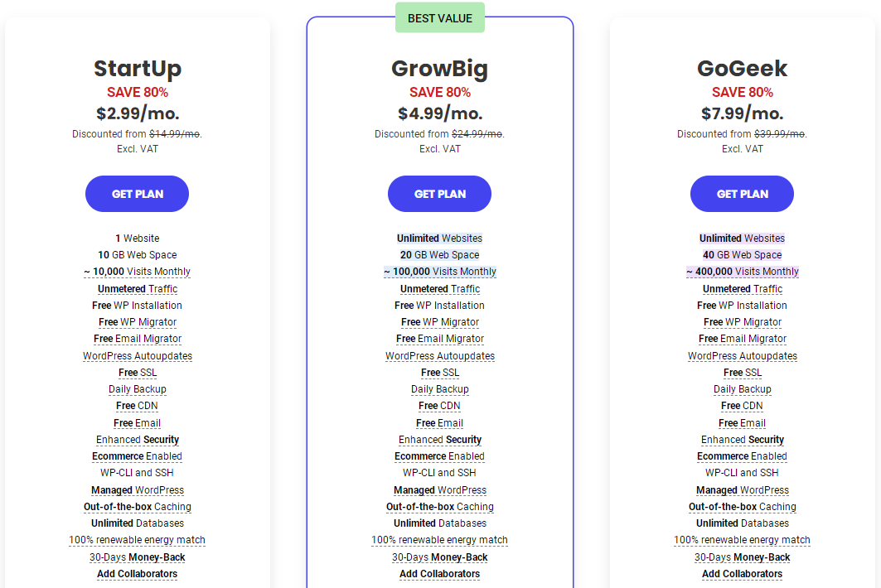Click 'Unmetered Traffic' in StartUp plan
881x588 pixels.
[137, 289]
